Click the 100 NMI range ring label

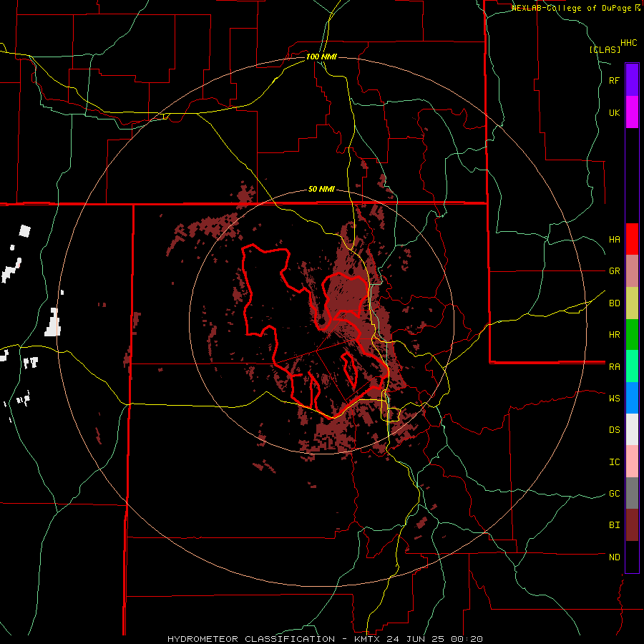[321, 57]
